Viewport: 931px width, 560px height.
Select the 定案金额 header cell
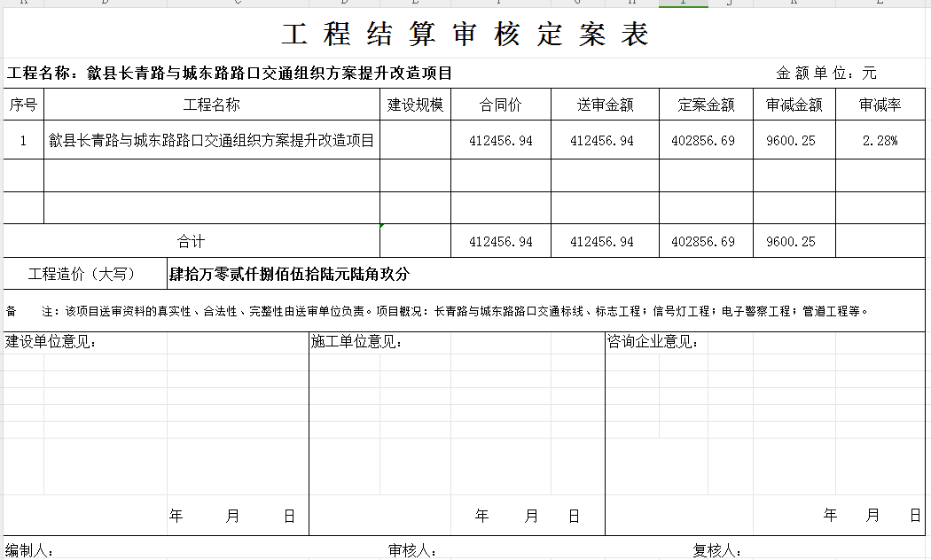click(706, 105)
